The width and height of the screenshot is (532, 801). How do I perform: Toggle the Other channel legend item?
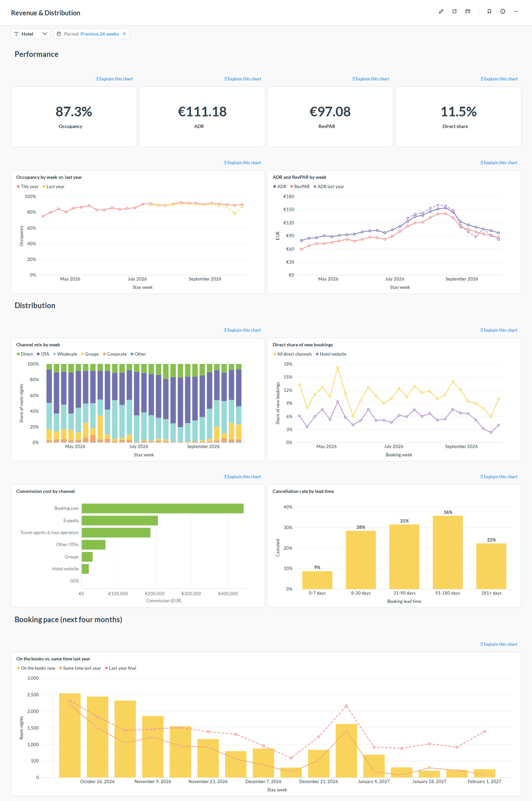(138, 354)
